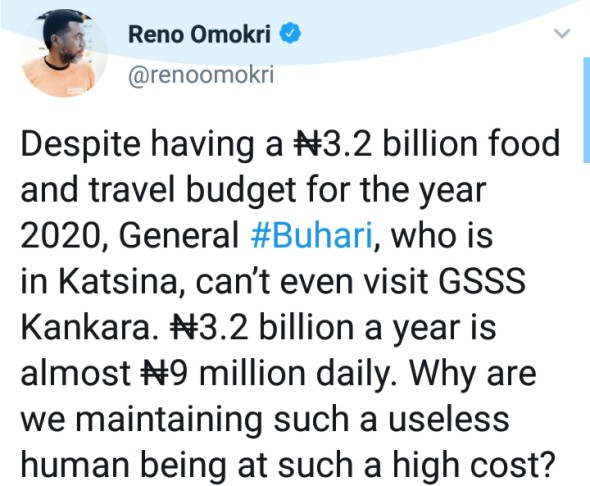Viewport: 590px width, 486px height.
Task: Click the blue verified badge icon
Action: (x=290, y=33)
